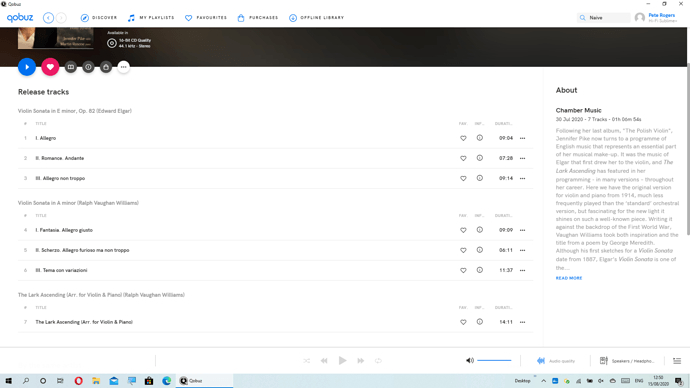Open album info circle icon

(88, 67)
